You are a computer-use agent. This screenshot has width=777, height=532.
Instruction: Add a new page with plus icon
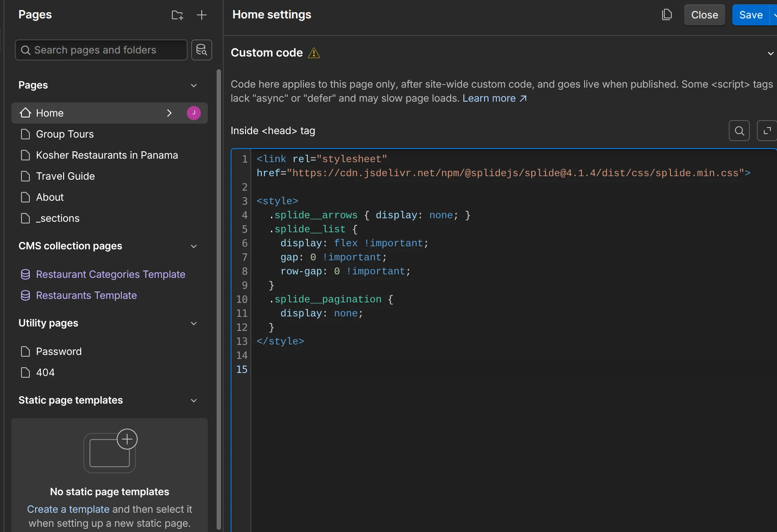click(202, 15)
